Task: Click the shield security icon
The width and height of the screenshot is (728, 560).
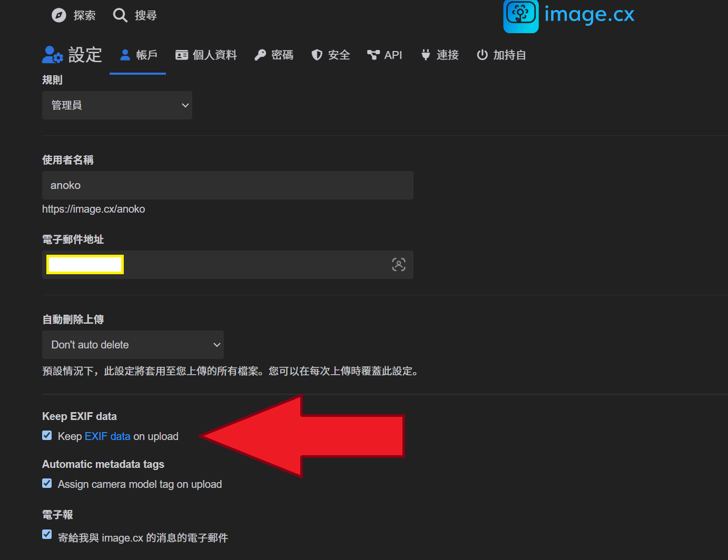Action: tap(317, 55)
